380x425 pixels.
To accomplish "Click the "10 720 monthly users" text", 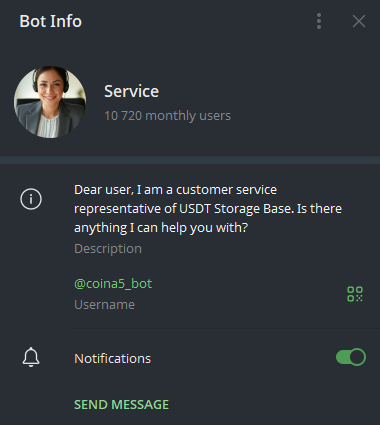I will [167, 116].
